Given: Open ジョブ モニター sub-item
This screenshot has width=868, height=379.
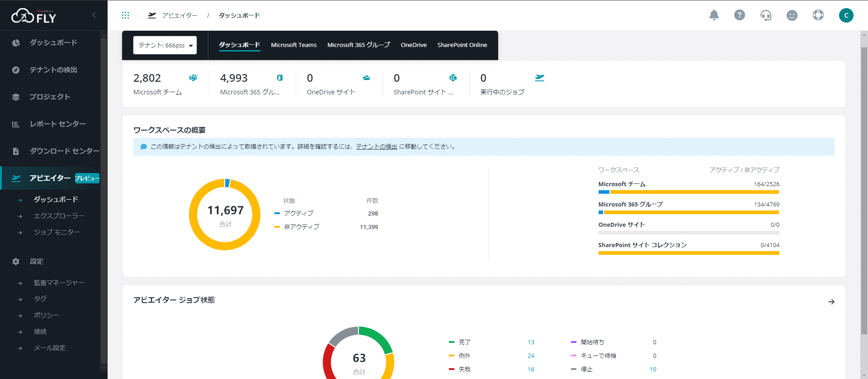Looking at the screenshot, I should coord(57,232).
